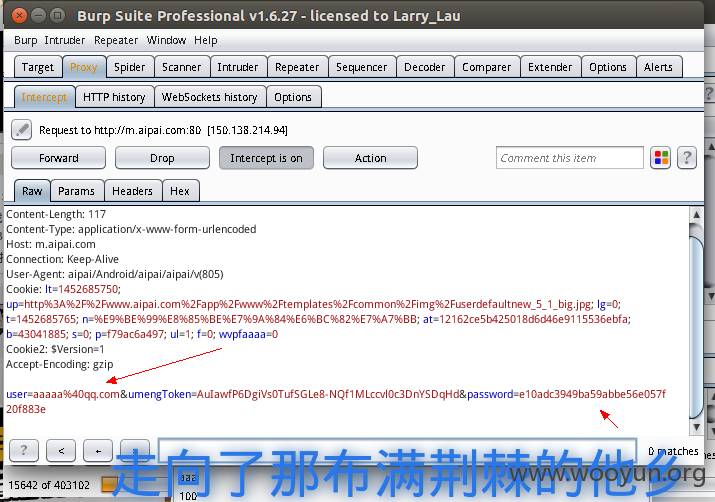Open the Intruder tool tab
Image resolution: width=715 pixels, height=502 pixels.
tap(238, 67)
